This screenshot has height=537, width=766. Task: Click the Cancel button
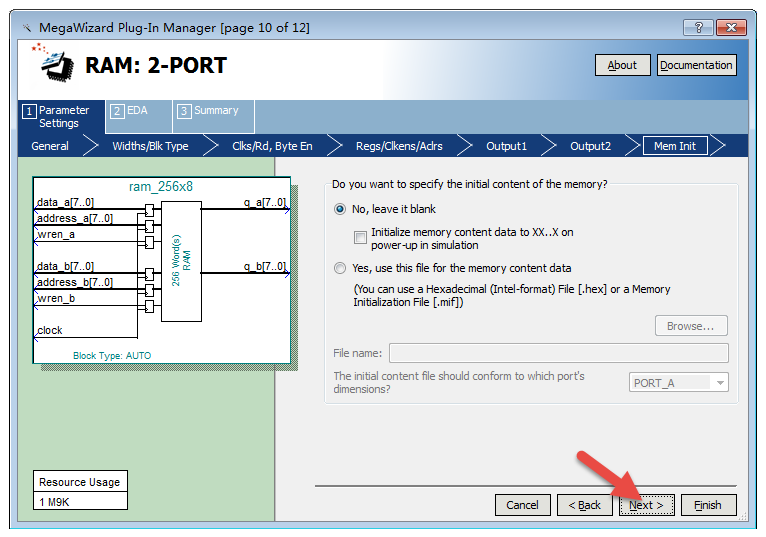pos(522,505)
